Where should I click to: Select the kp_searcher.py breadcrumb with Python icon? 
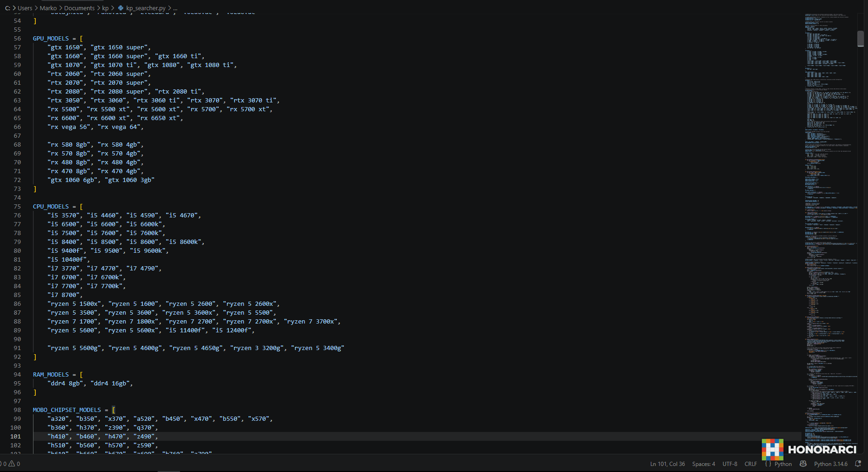142,8
